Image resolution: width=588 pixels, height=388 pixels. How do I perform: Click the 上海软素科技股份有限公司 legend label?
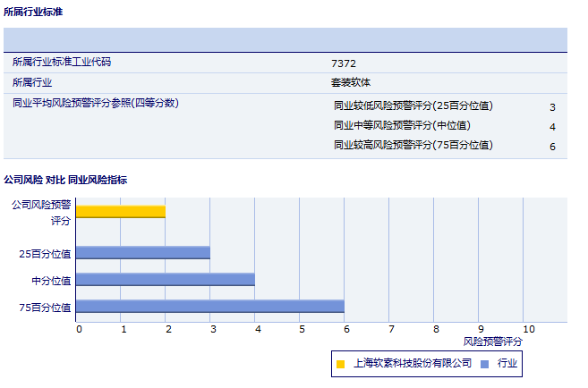[x=412, y=364]
